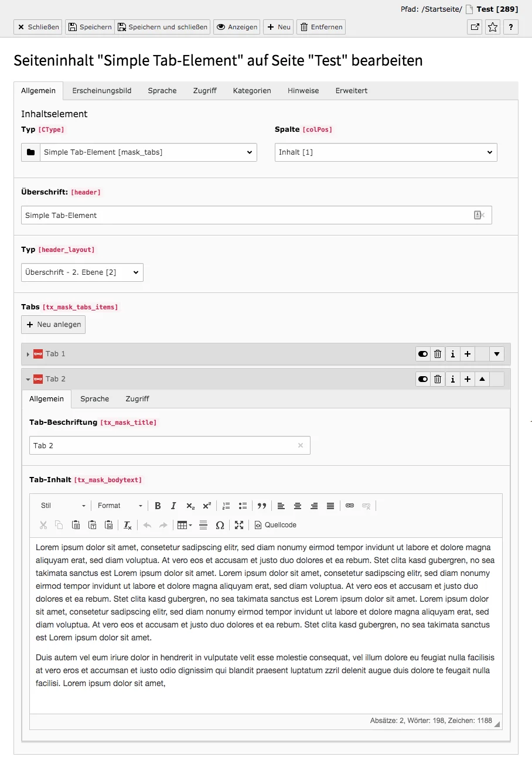Maximize the rich text editor
Screen dimensions: 532x757
[x=239, y=525]
